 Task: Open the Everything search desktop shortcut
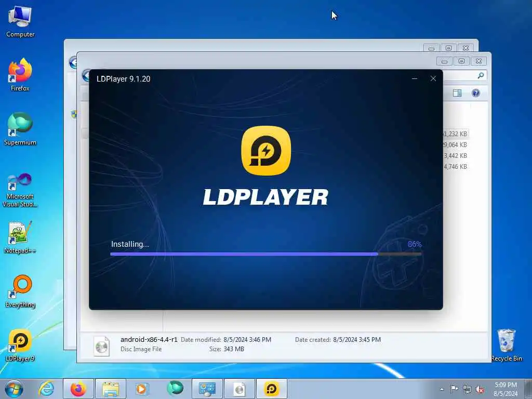click(20, 291)
